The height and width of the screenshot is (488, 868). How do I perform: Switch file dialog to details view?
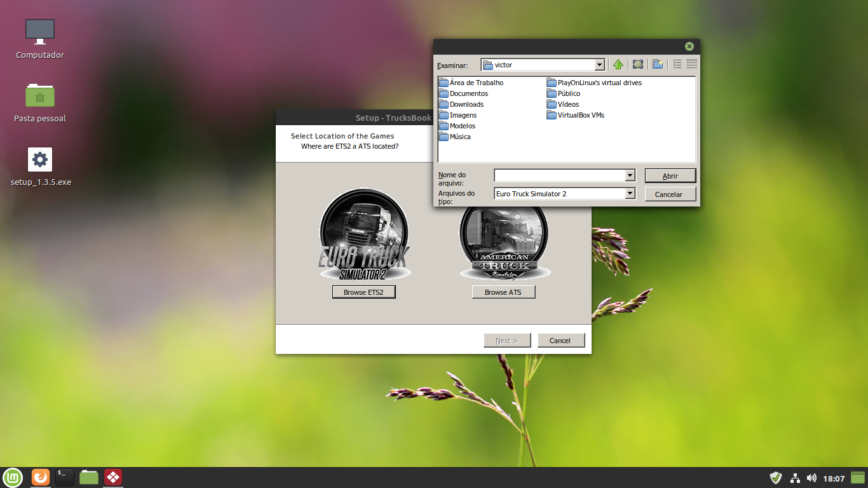point(692,64)
